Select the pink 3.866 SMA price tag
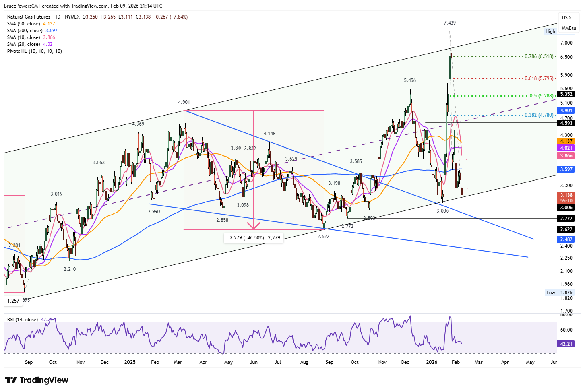The width and height of the screenshot is (585, 392). coord(566,155)
